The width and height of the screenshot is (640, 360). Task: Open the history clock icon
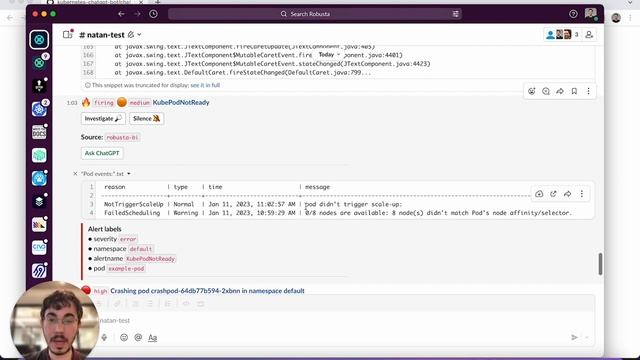point(153,14)
